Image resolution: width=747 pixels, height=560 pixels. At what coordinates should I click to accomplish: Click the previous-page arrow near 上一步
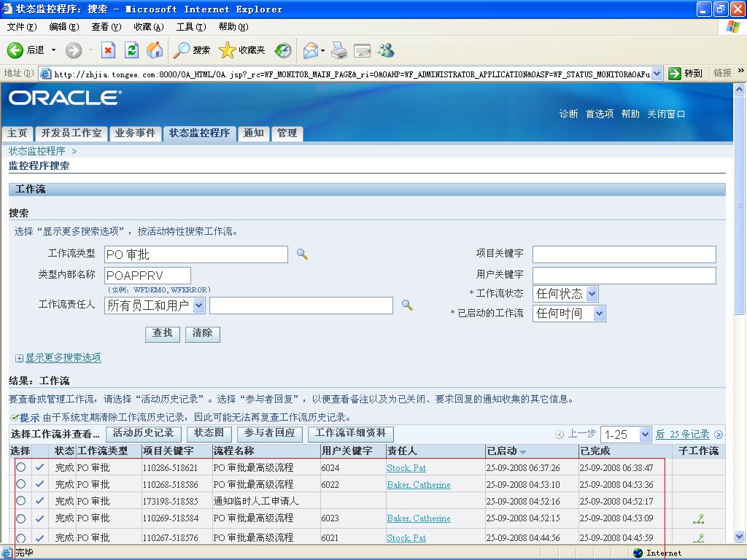(560, 435)
